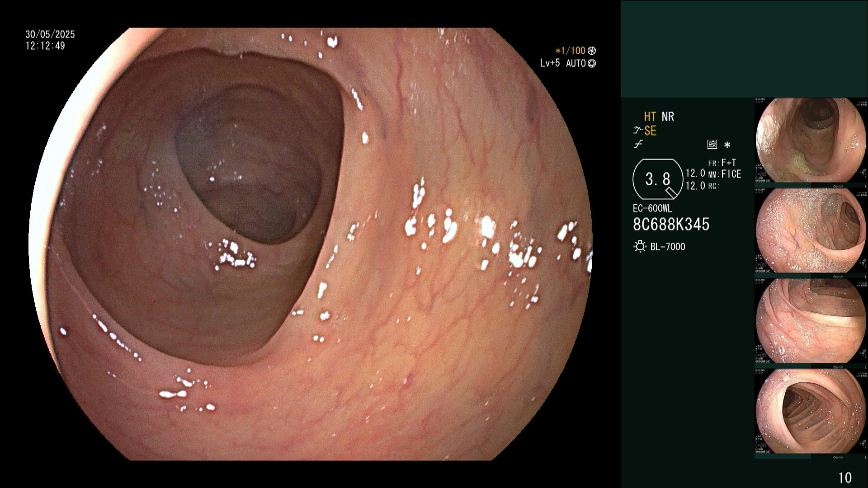Click the HT label in status panel

pos(650,117)
